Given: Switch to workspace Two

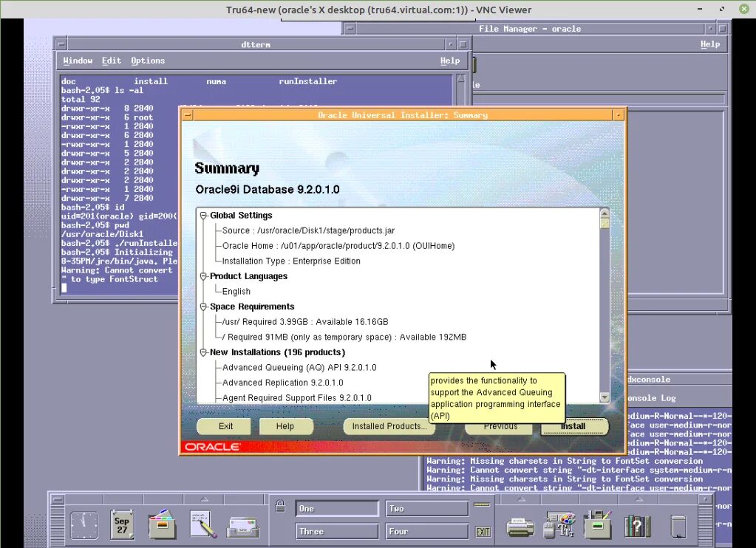Looking at the screenshot, I should click(426, 508).
